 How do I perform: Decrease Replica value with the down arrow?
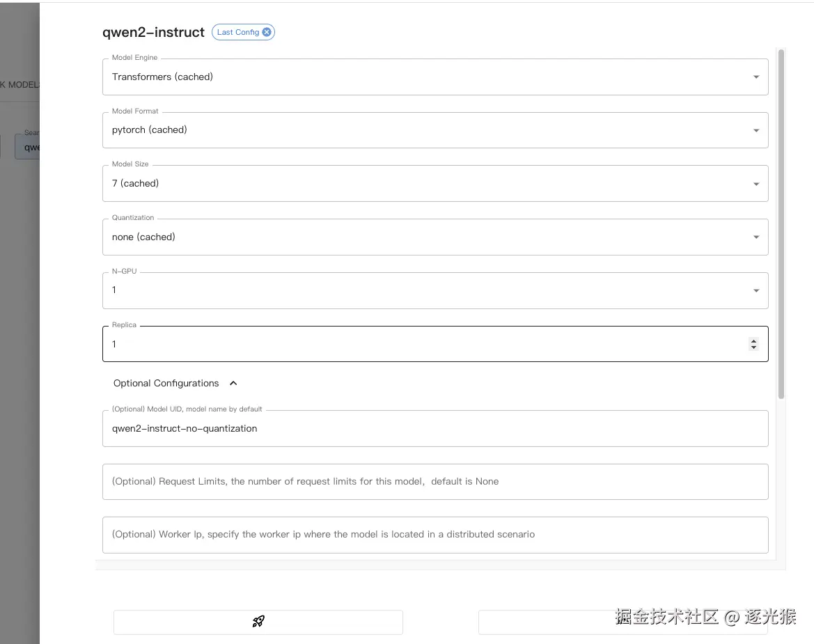coord(754,347)
